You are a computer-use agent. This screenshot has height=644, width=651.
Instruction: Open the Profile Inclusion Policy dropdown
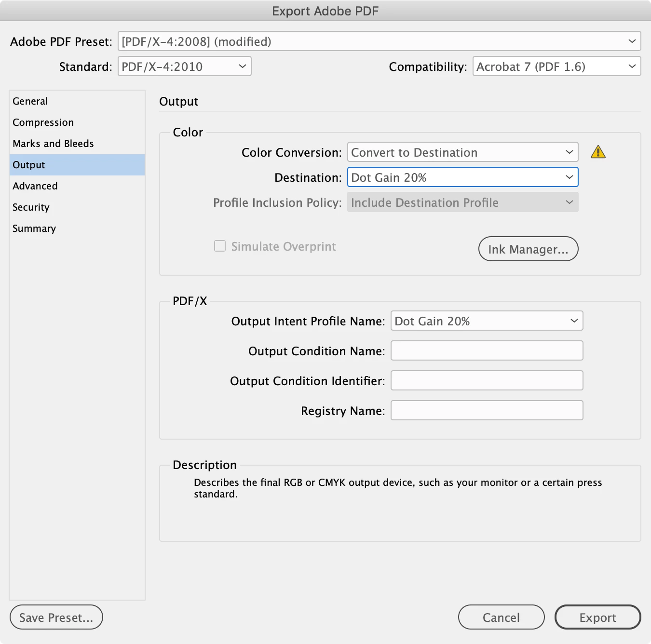[462, 202]
